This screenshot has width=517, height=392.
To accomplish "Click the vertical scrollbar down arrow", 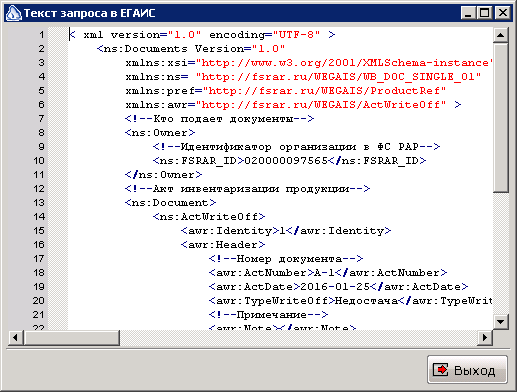I will pos(501,322).
